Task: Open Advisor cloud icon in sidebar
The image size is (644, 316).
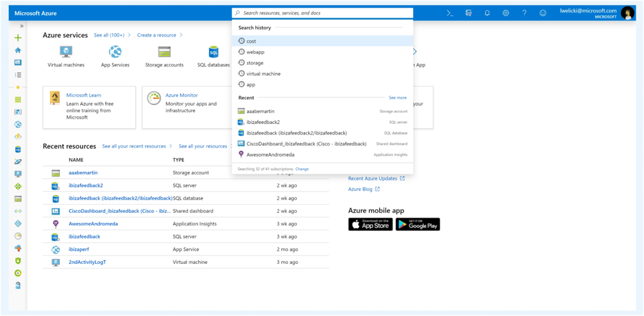Action: (x=18, y=248)
